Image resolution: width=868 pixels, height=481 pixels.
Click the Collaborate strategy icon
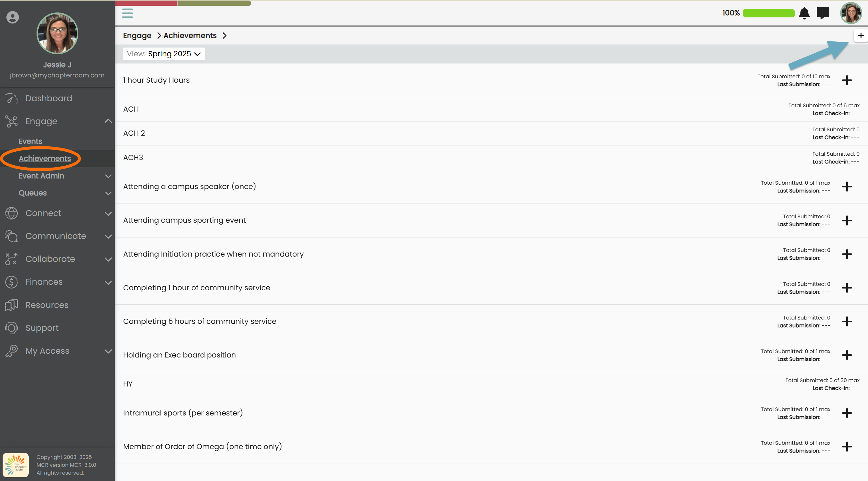(x=12, y=259)
